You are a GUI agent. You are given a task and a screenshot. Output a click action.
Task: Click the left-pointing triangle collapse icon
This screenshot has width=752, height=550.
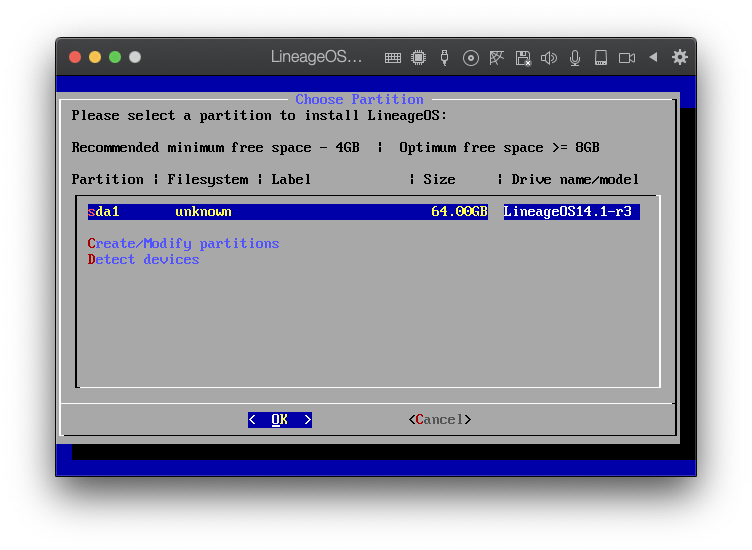(653, 58)
